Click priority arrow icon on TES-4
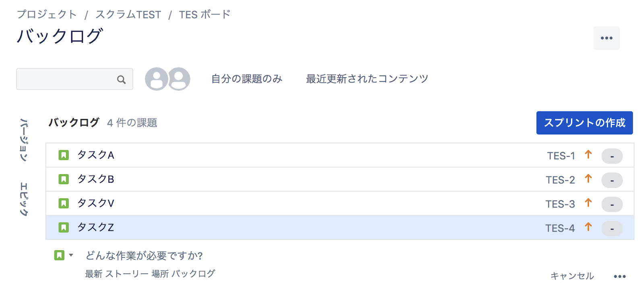Viewport: 644px width, 294px height. 588,227
